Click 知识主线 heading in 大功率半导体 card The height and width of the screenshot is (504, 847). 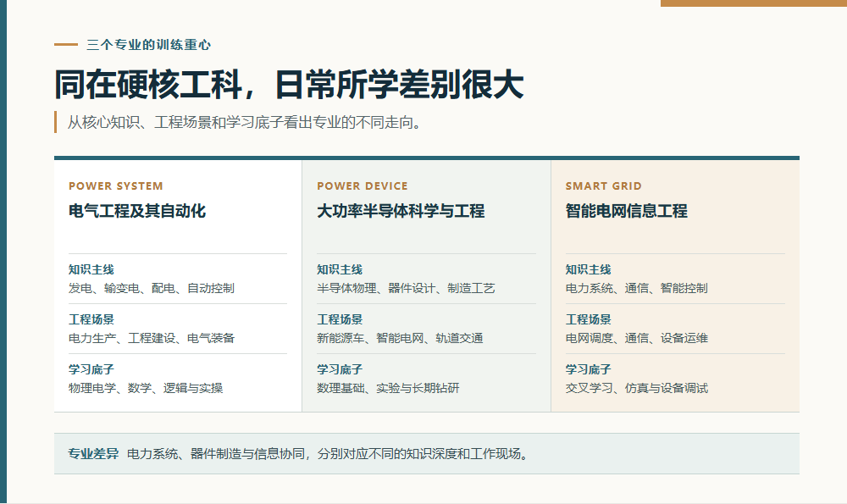pos(340,269)
